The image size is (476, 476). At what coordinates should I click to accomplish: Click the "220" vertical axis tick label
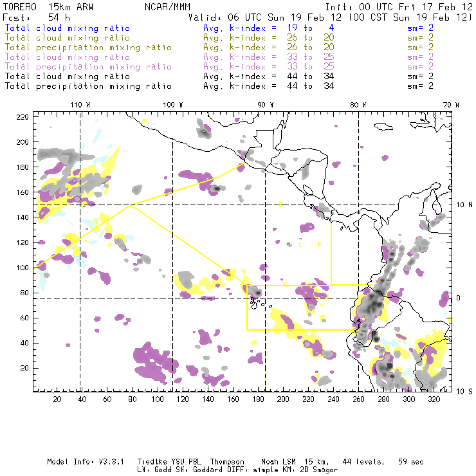click(x=23, y=117)
